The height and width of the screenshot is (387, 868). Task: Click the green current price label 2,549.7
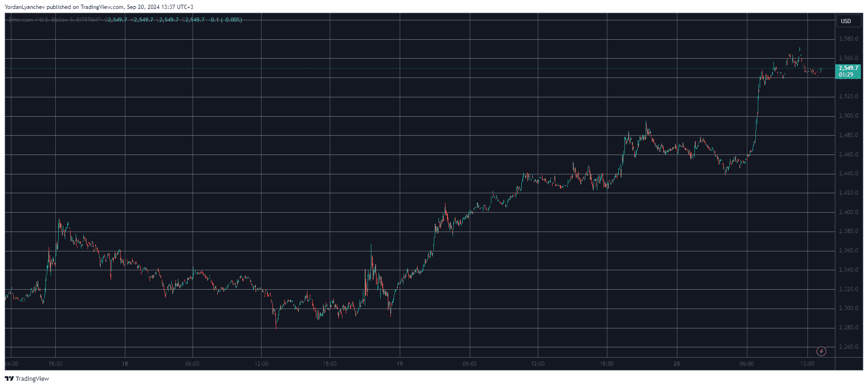[x=849, y=68]
